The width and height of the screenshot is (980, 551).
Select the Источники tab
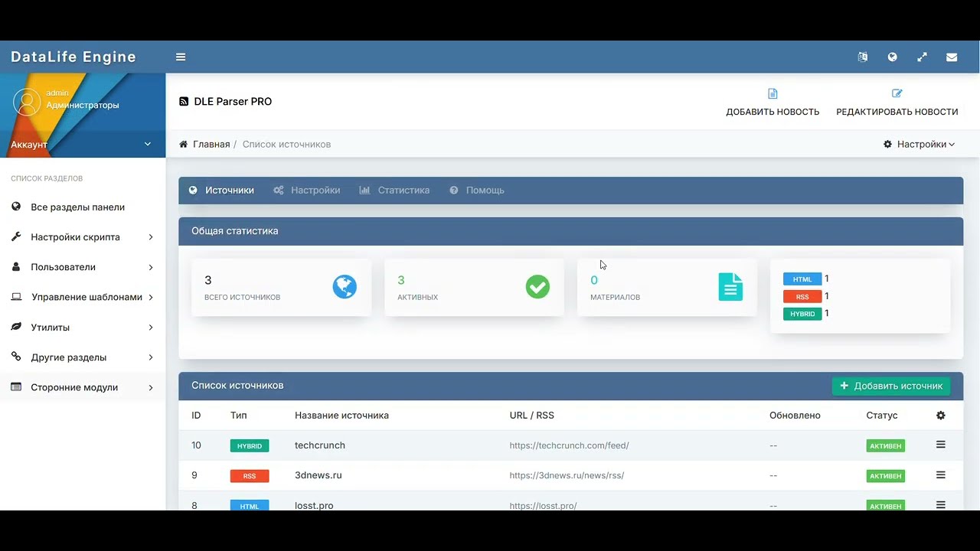point(221,190)
